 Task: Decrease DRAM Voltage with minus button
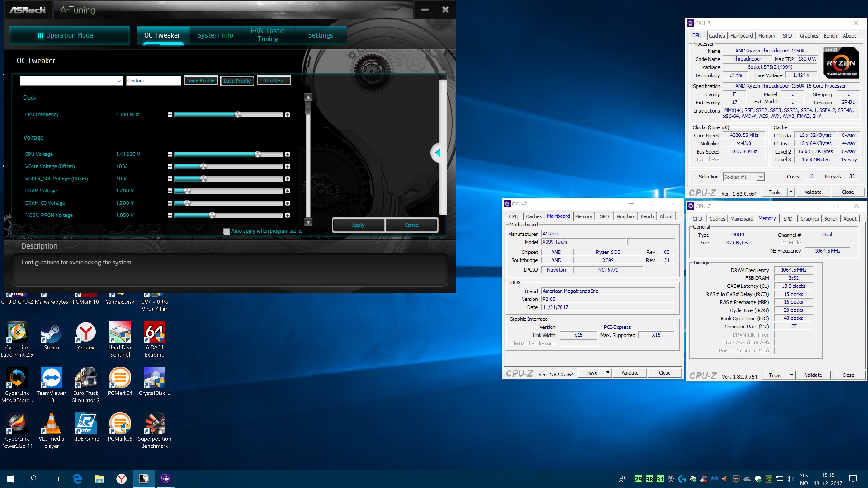[x=170, y=191]
